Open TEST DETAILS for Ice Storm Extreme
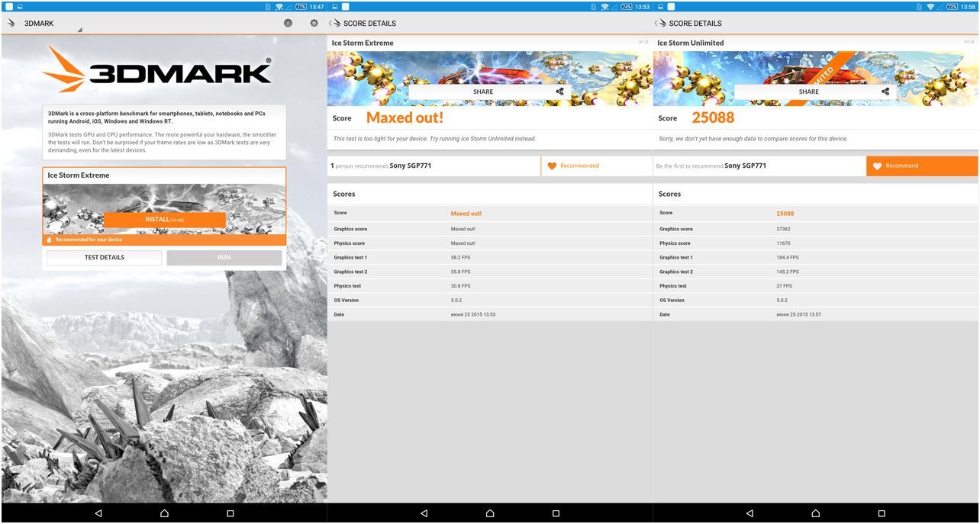The width and height of the screenshot is (980, 524). [x=104, y=258]
